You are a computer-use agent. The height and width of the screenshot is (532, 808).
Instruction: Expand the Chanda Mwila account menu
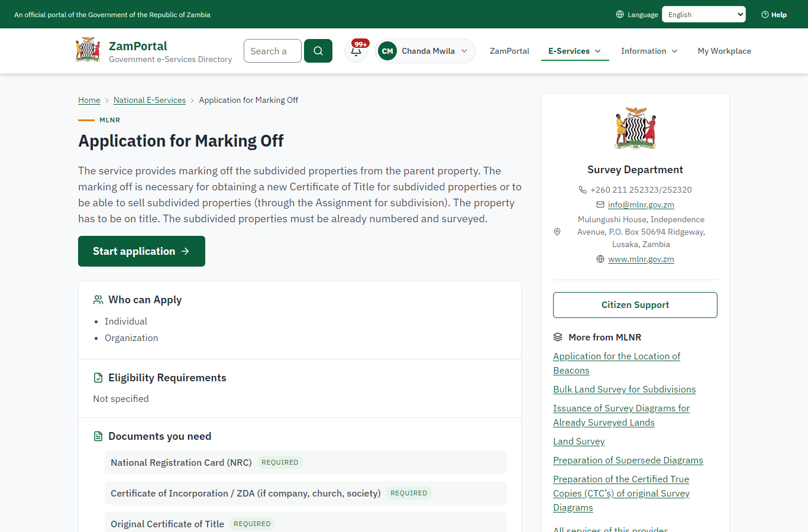[x=425, y=51]
